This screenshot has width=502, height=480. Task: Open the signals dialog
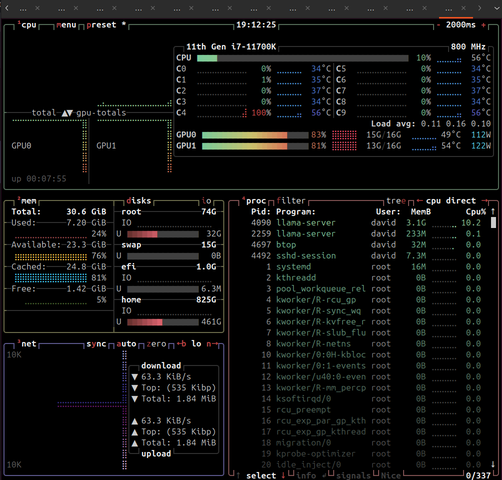[353, 475]
